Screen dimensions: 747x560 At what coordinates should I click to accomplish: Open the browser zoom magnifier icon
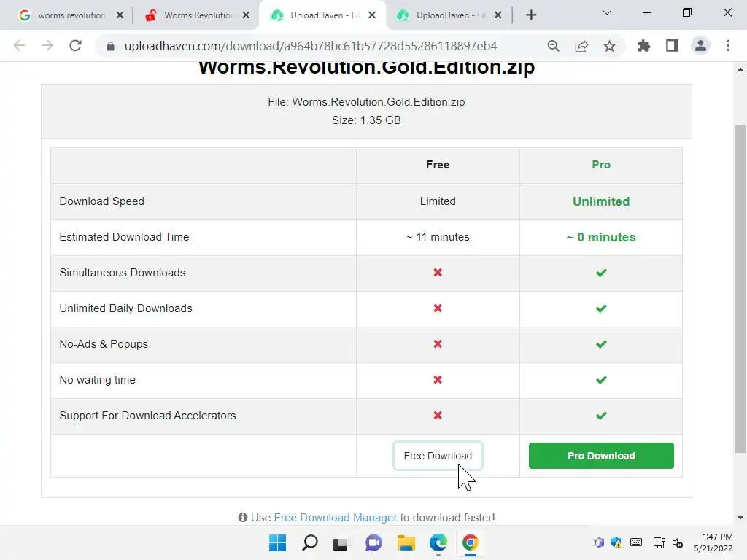(x=554, y=46)
